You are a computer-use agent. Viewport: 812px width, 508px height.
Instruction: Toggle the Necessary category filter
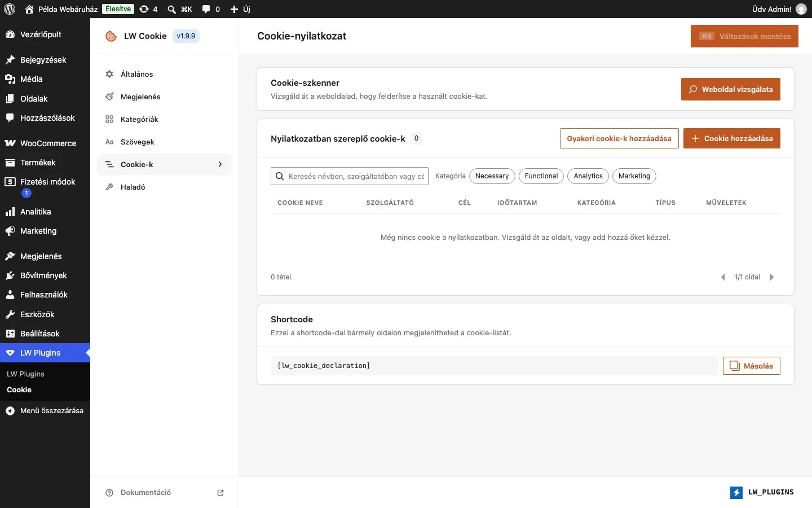click(492, 176)
